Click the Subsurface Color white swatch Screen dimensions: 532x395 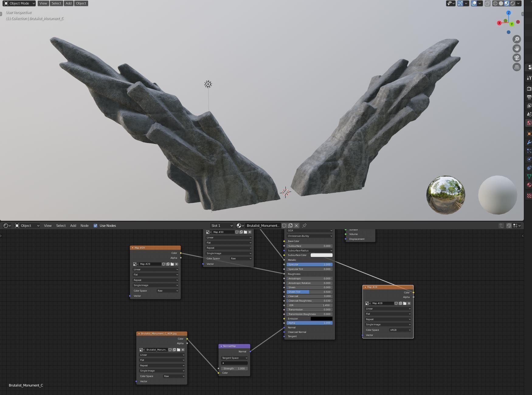[321, 255]
